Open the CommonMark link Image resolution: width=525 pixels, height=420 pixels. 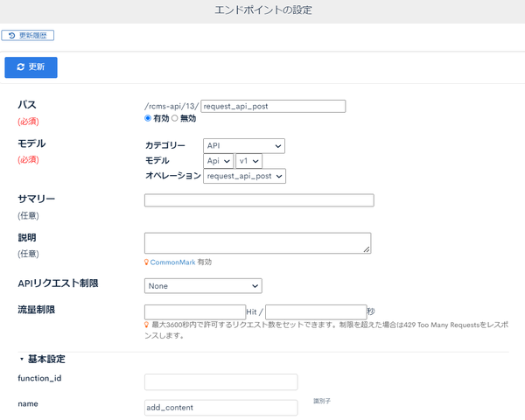172,262
